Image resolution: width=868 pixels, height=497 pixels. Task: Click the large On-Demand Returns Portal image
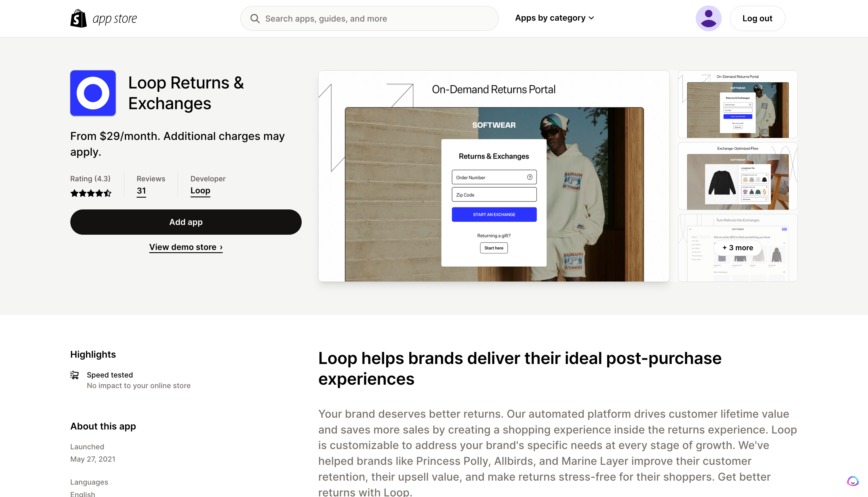click(493, 176)
